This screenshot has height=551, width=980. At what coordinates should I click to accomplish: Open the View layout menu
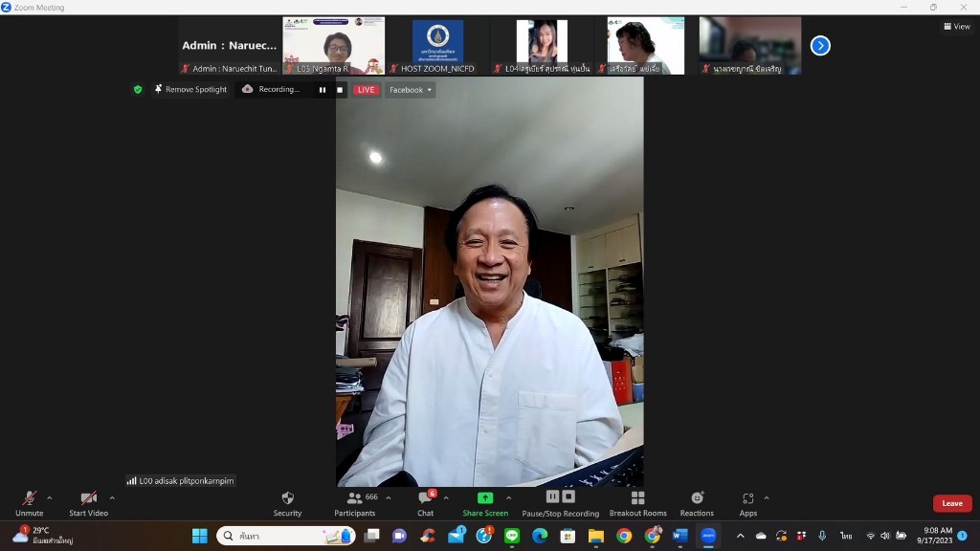coord(957,26)
